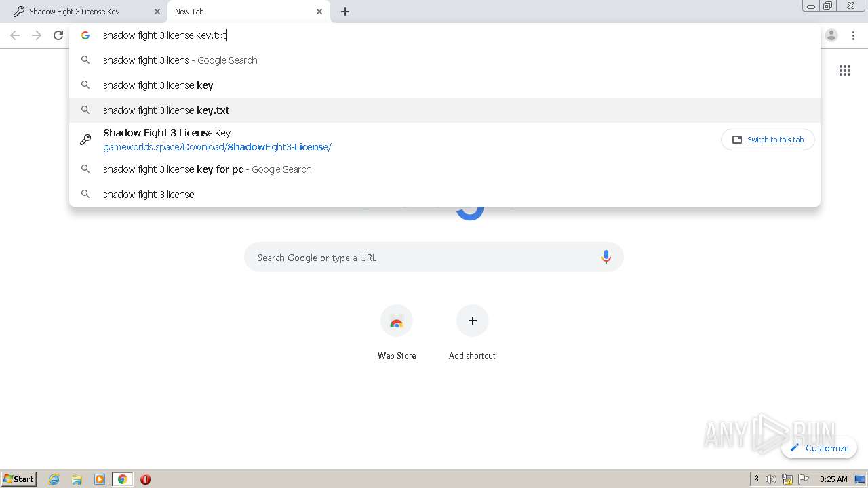Click 'Web Store' label text
Screen dimensions: 868x488
coord(397,356)
